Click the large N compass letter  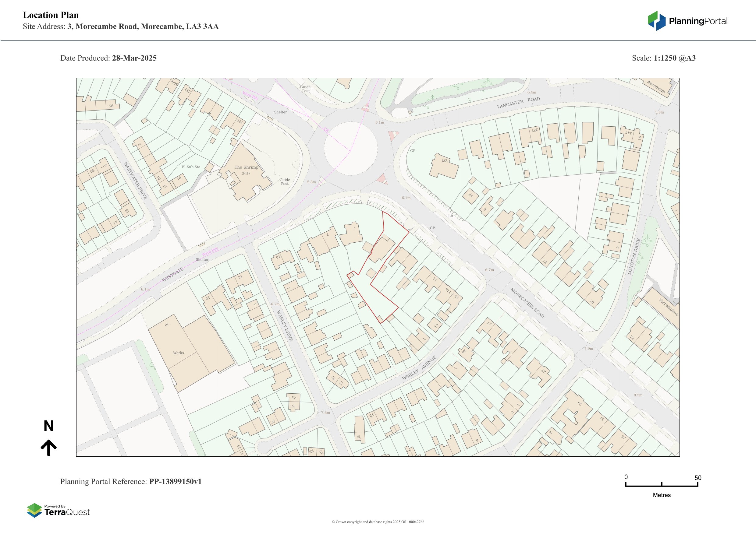click(x=49, y=426)
